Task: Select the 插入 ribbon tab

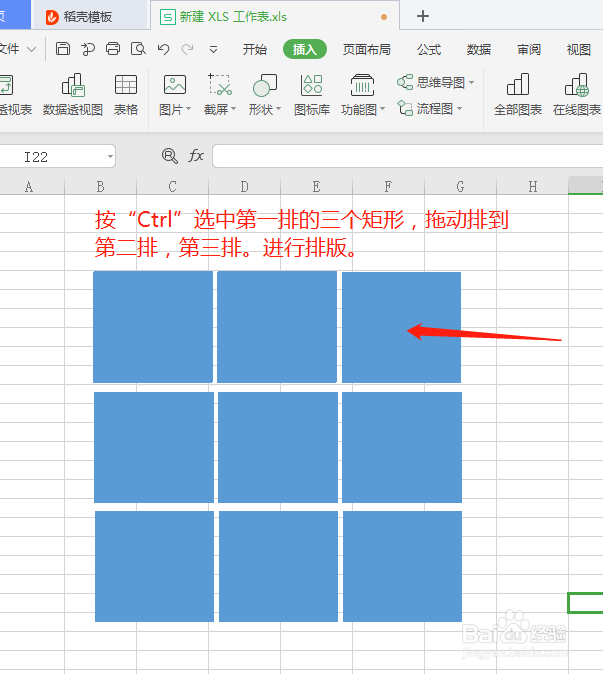Action: click(x=305, y=49)
